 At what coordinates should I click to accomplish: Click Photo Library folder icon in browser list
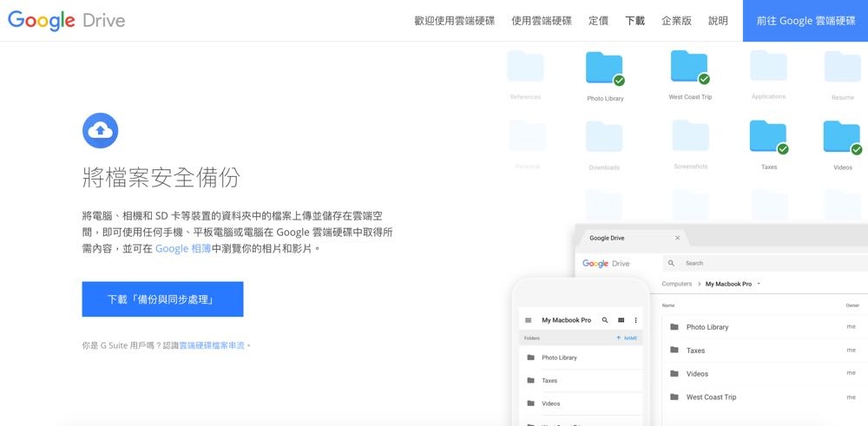[x=674, y=326]
